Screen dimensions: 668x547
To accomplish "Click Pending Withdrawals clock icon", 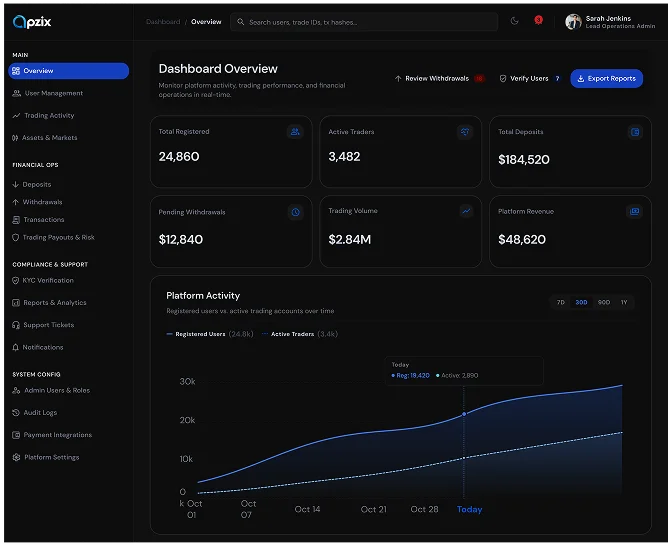I will click(296, 212).
